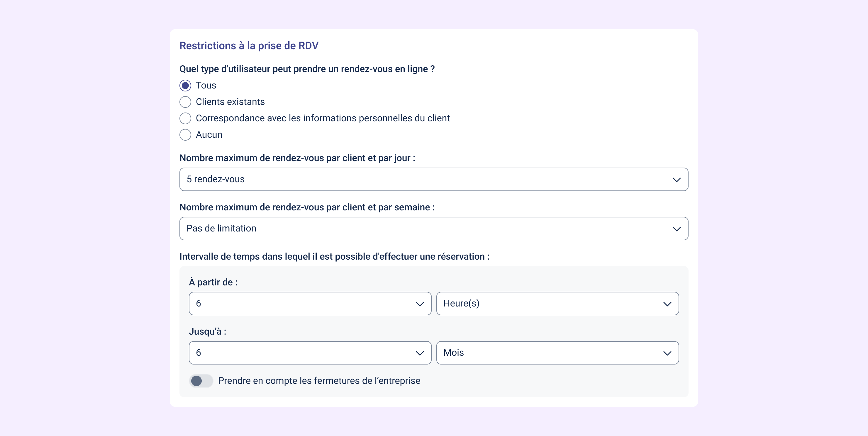Click the Clients existants label text
Viewport: 868px width, 436px height.
pyautogui.click(x=230, y=102)
